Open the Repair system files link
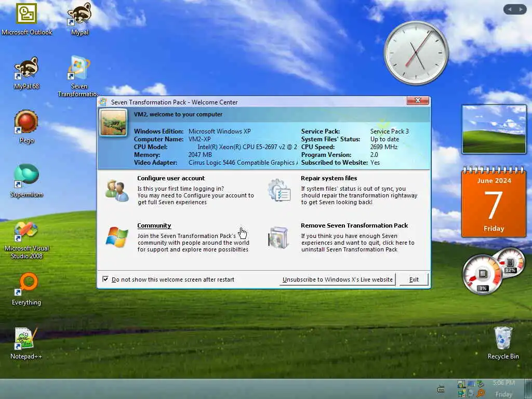 [x=329, y=178]
